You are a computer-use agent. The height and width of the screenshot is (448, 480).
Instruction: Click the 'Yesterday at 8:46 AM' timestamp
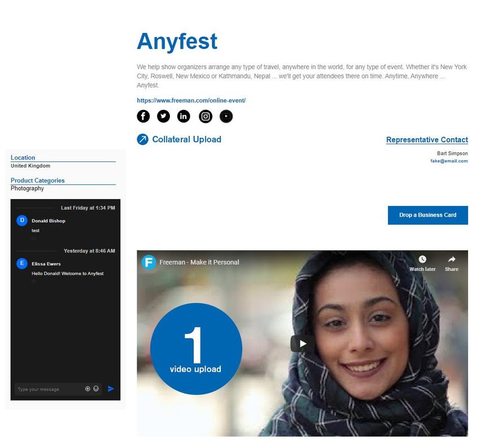(89, 251)
